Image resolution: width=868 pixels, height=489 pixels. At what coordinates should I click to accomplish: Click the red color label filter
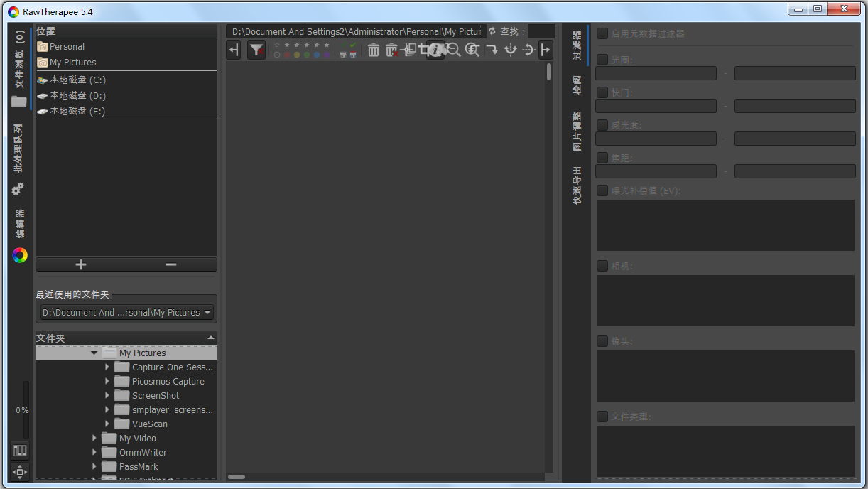(x=287, y=55)
